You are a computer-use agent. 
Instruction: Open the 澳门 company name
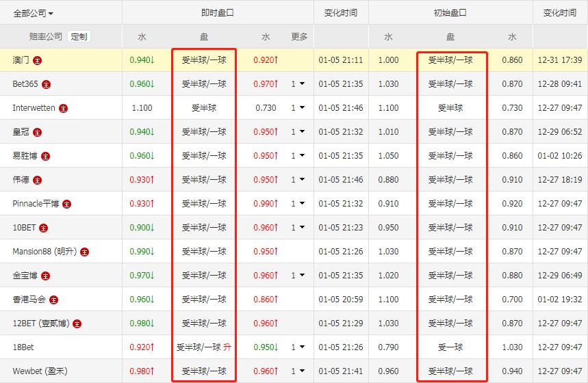tap(21, 60)
